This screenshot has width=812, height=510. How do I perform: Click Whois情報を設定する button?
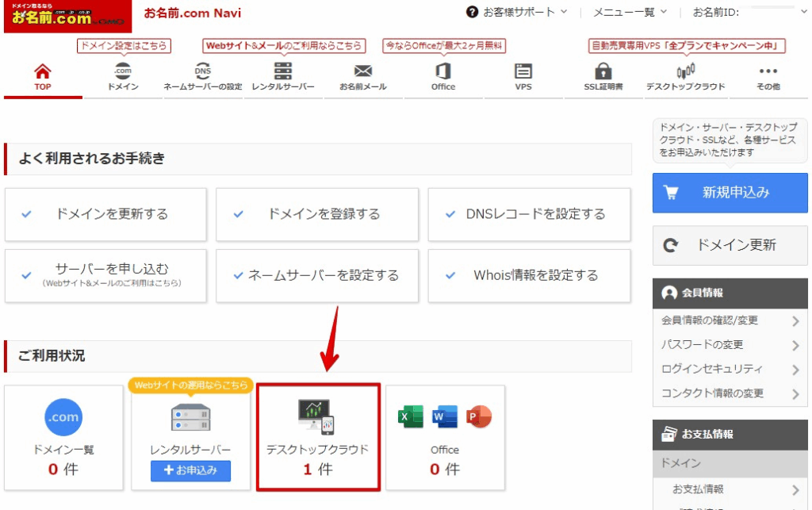529,275
